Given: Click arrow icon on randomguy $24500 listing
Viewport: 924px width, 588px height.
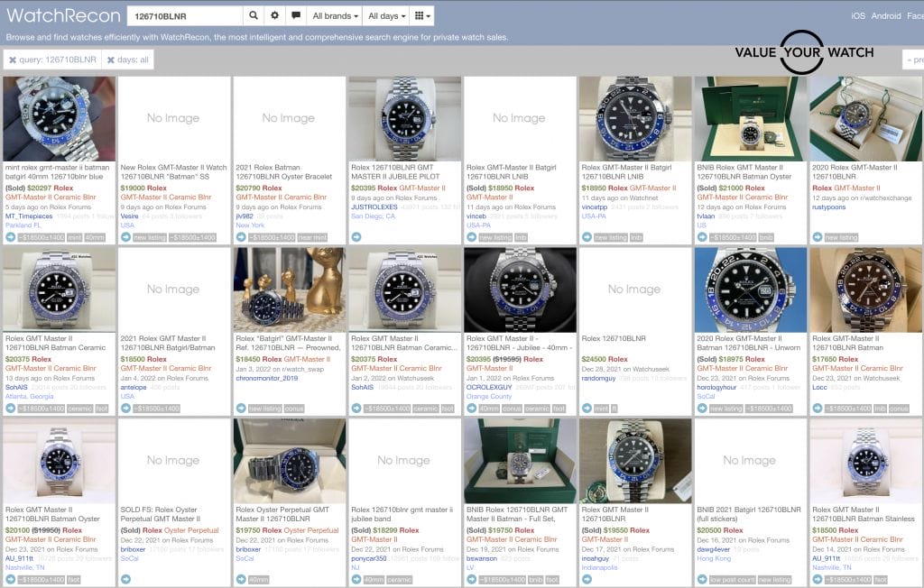Looking at the screenshot, I should click(587, 409).
